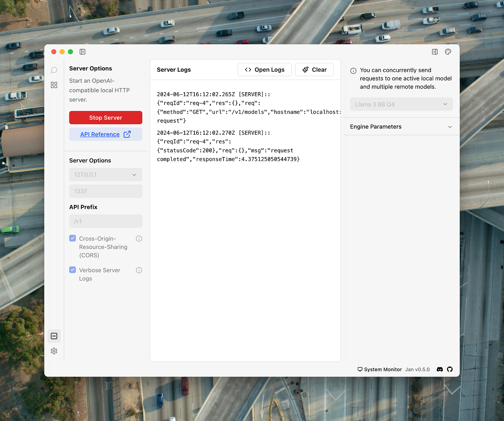This screenshot has width=504, height=421.
Task: Open the GitHub link icon
Action: point(450,370)
